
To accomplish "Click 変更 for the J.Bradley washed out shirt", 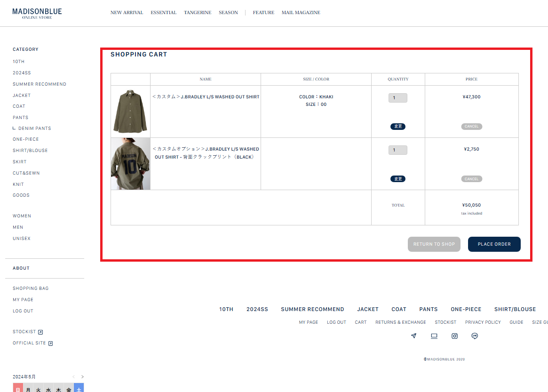I will (x=398, y=126).
